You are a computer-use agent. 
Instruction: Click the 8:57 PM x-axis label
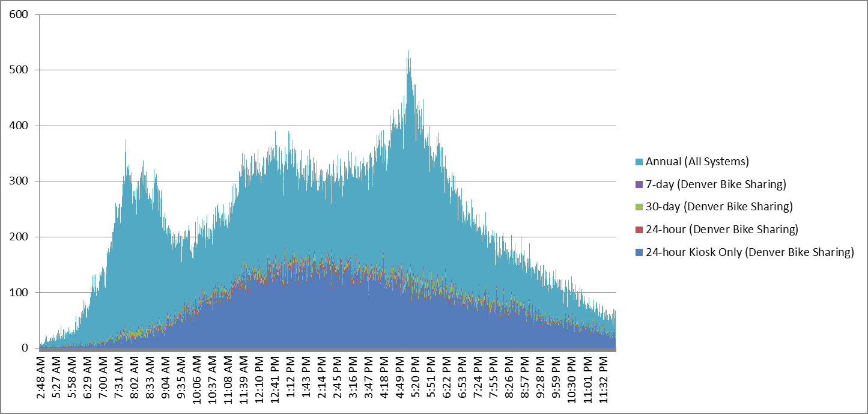point(525,377)
